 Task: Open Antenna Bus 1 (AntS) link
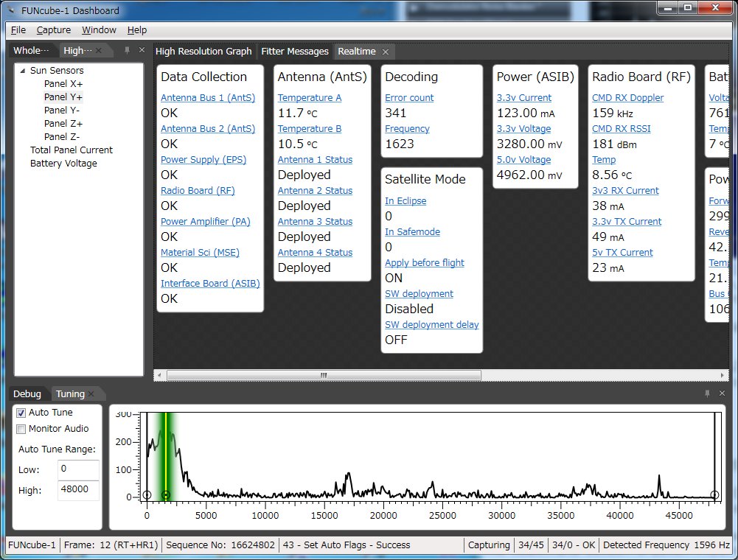click(x=208, y=97)
